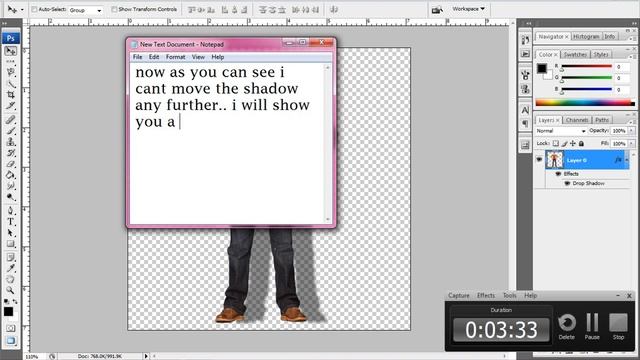Select the Path Selection tool

coord(11,233)
